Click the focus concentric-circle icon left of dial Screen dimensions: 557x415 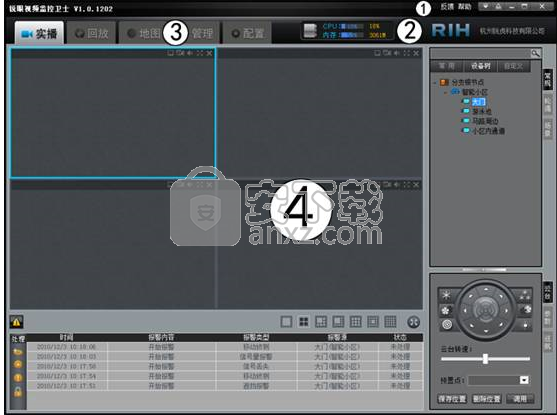pyautogui.click(x=447, y=324)
